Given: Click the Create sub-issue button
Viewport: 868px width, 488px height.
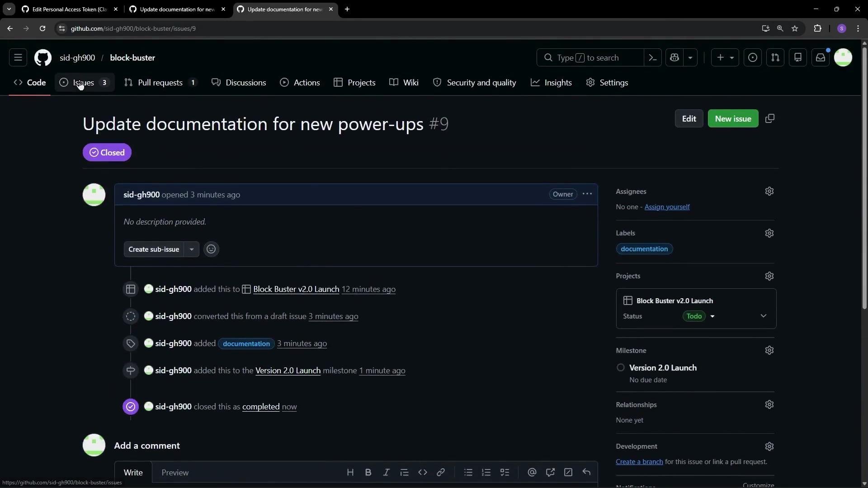Looking at the screenshot, I should [154, 249].
